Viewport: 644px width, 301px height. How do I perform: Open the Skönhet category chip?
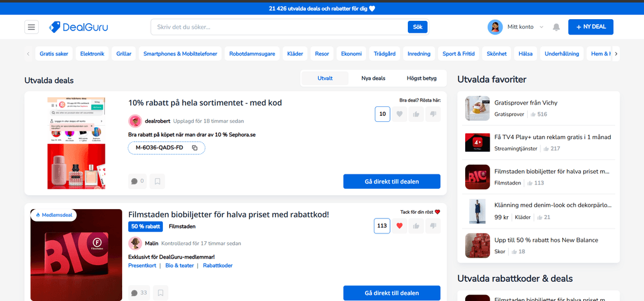pyautogui.click(x=496, y=54)
